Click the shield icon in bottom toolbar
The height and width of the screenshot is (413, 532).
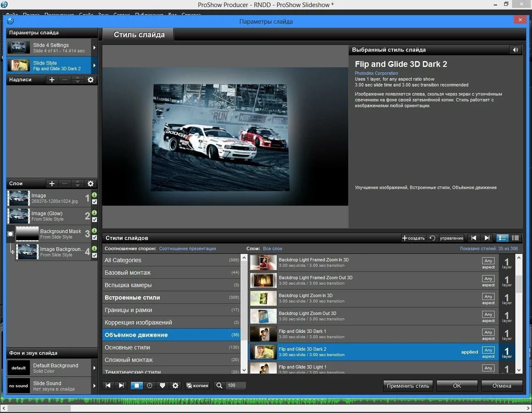coord(163,385)
